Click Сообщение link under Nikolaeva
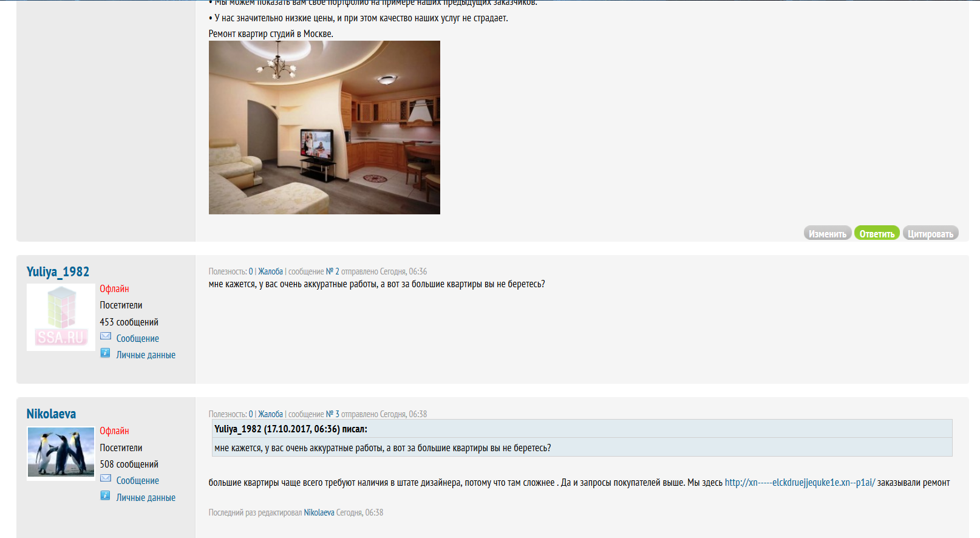The height and width of the screenshot is (538, 980). [138, 480]
